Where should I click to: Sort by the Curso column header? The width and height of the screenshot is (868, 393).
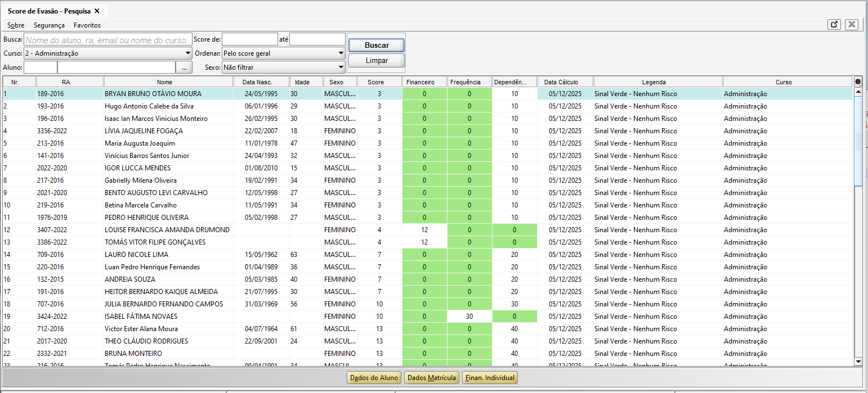(788, 82)
